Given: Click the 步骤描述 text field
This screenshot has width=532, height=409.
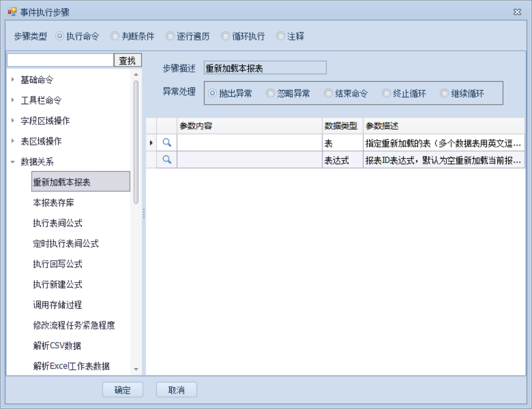Looking at the screenshot, I should pyautogui.click(x=265, y=68).
